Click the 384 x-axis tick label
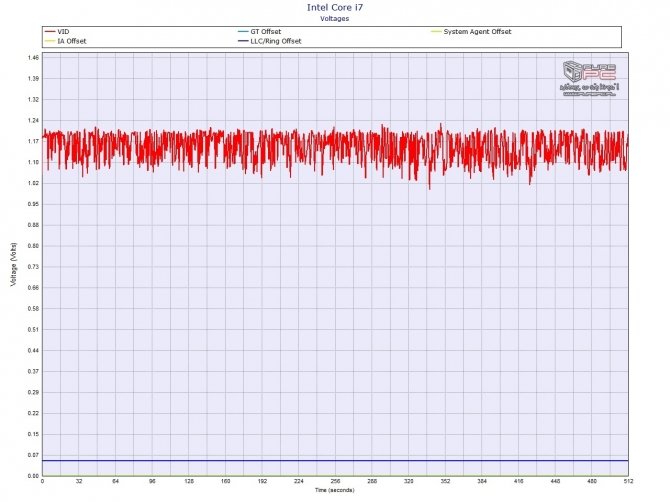 482,481
